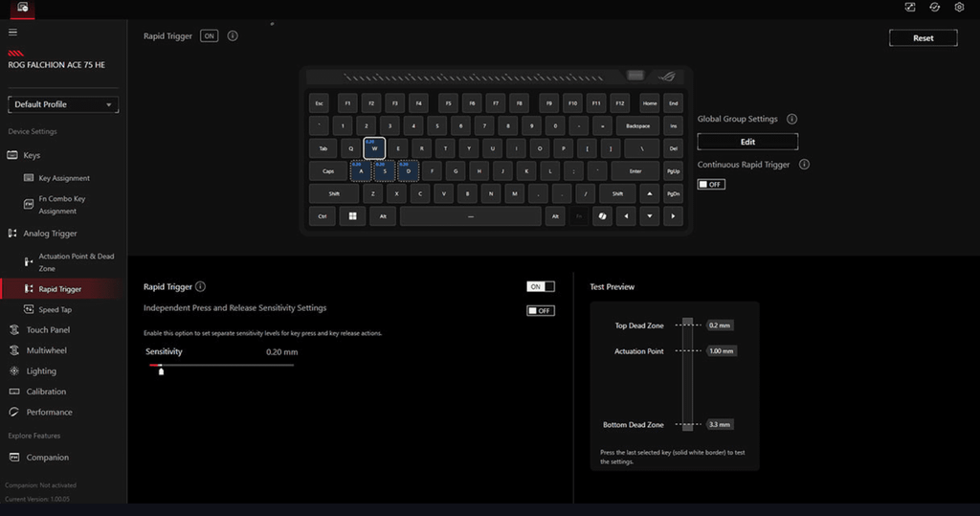
Task: Select the Tab key
Action: [x=323, y=148]
